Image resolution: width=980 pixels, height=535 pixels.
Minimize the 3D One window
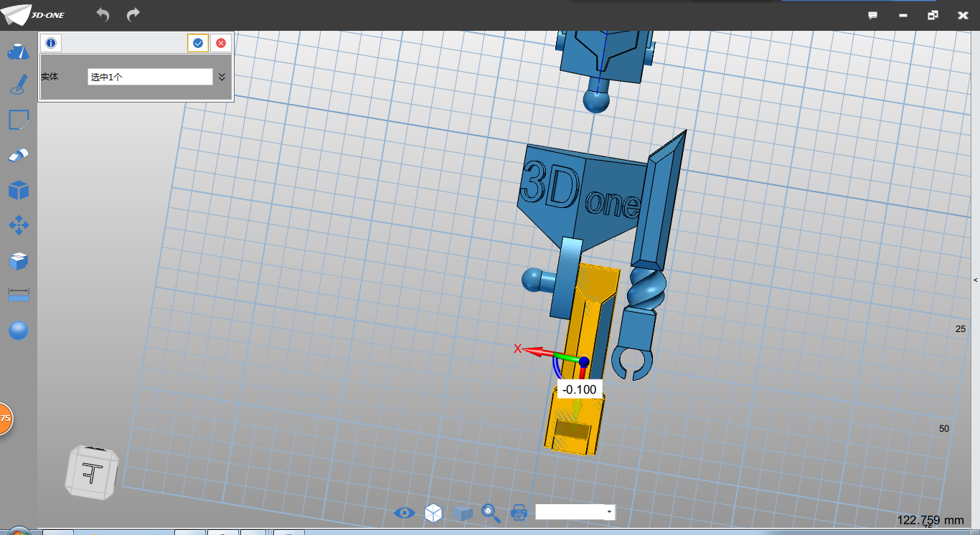[903, 15]
